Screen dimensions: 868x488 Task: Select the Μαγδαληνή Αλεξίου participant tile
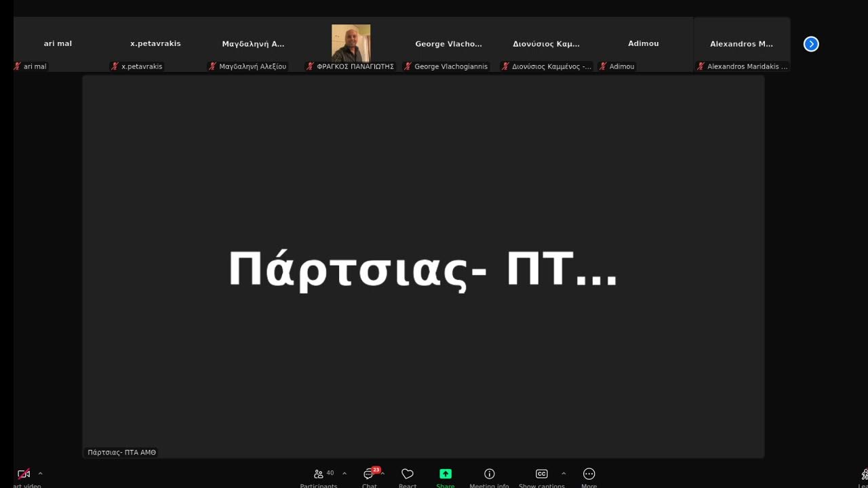coord(253,44)
